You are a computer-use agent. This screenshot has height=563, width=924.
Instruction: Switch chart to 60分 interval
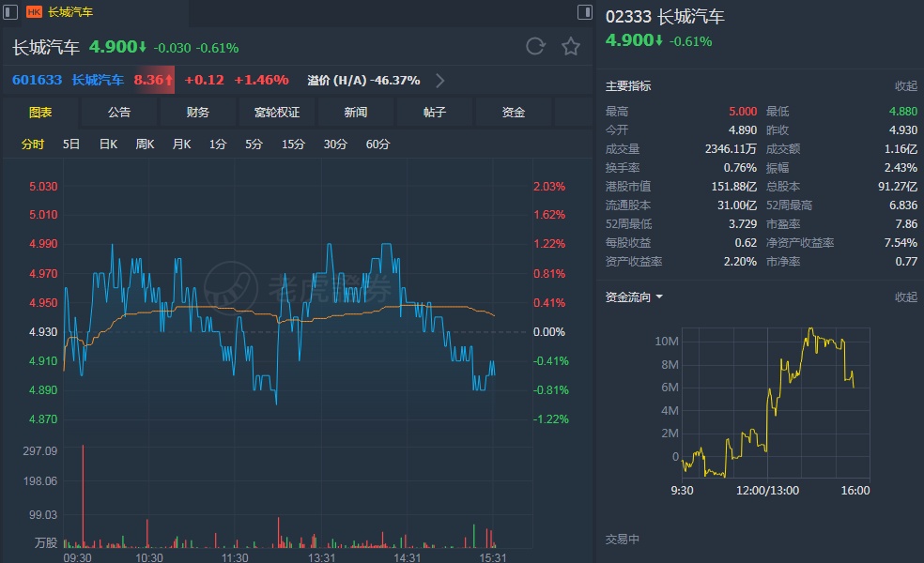377,145
